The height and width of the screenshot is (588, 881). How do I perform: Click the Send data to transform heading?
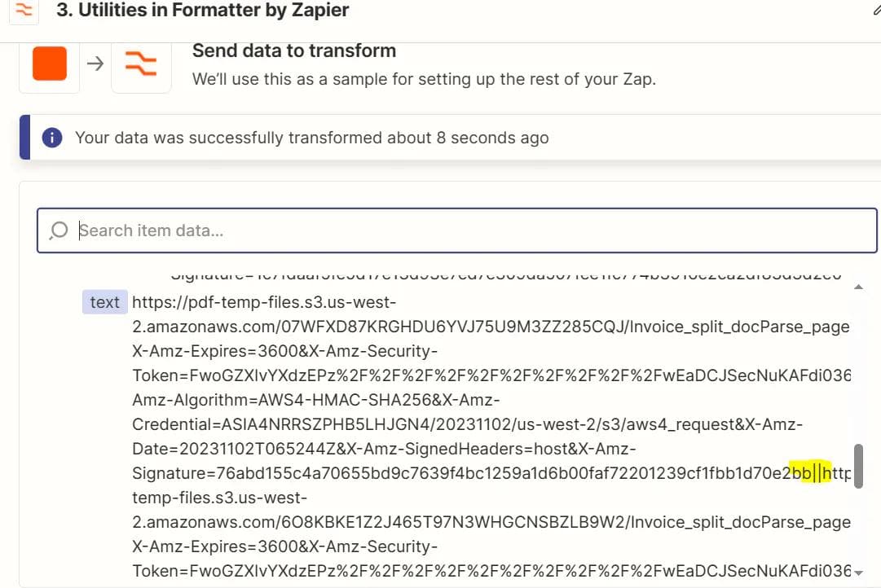(x=293, y=50)
